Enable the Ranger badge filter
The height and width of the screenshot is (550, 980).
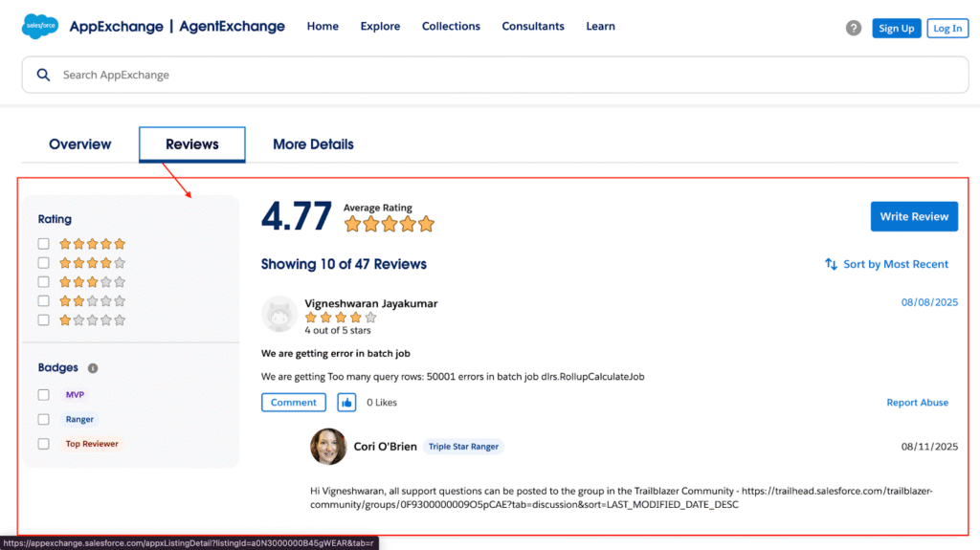point(43,419)
